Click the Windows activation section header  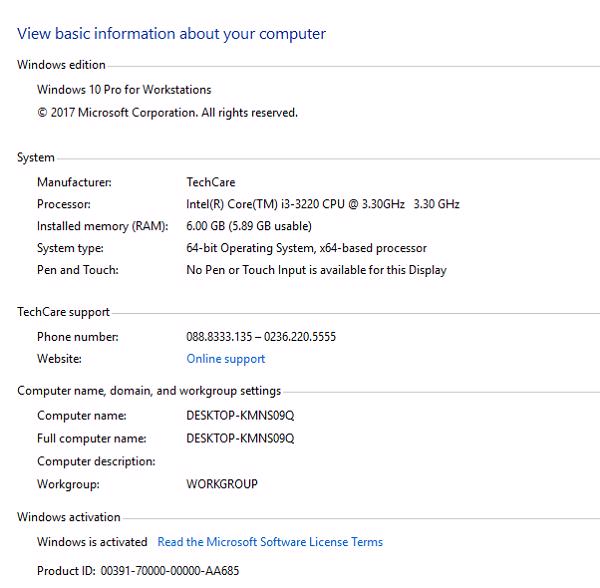[x=68, y=517]
